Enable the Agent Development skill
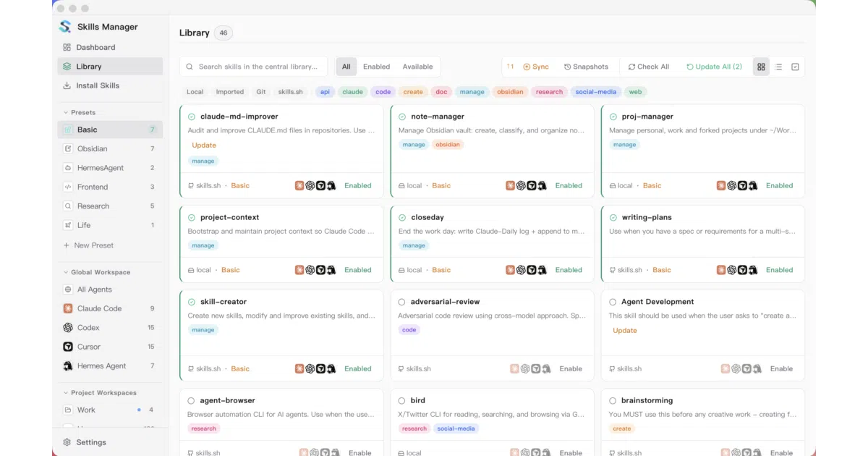The image size is (868, 456). pos(781,368)
